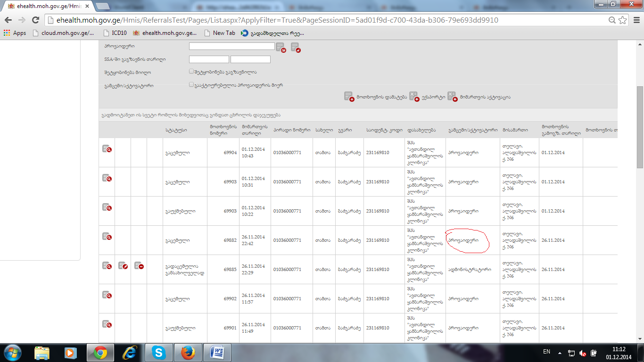
Task: Click the add request icon (მოთხოვნის დამატება)
Action: [x=349, y=97]
